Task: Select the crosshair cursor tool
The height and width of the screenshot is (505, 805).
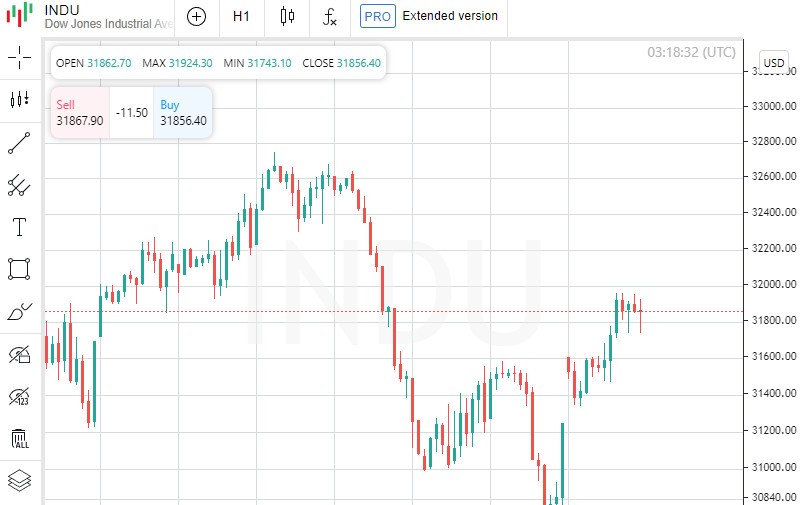Action: [19, 57]
